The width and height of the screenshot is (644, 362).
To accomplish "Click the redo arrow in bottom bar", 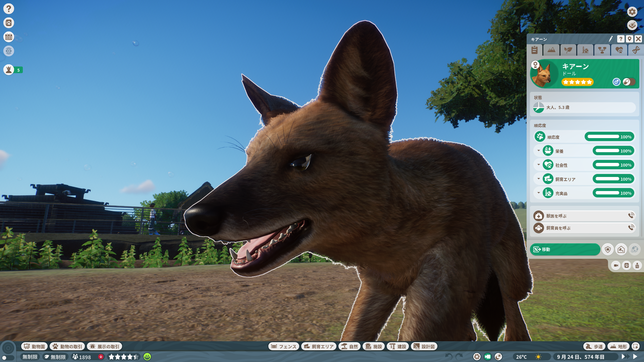I will pos(459,357).
